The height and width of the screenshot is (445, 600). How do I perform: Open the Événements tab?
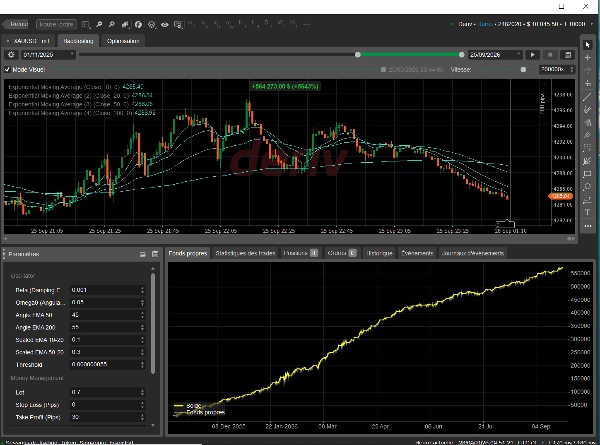pyautogui.click(x=417, y=253)
